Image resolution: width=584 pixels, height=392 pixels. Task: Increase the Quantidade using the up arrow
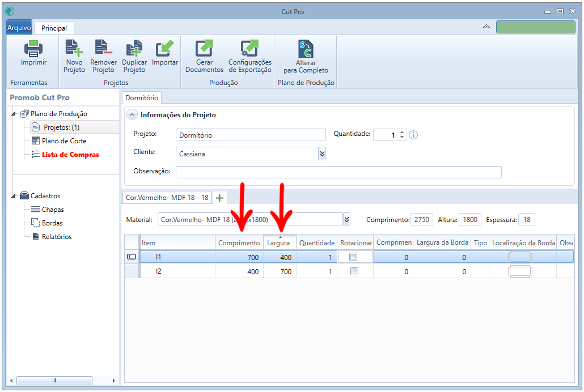point(402,132)
